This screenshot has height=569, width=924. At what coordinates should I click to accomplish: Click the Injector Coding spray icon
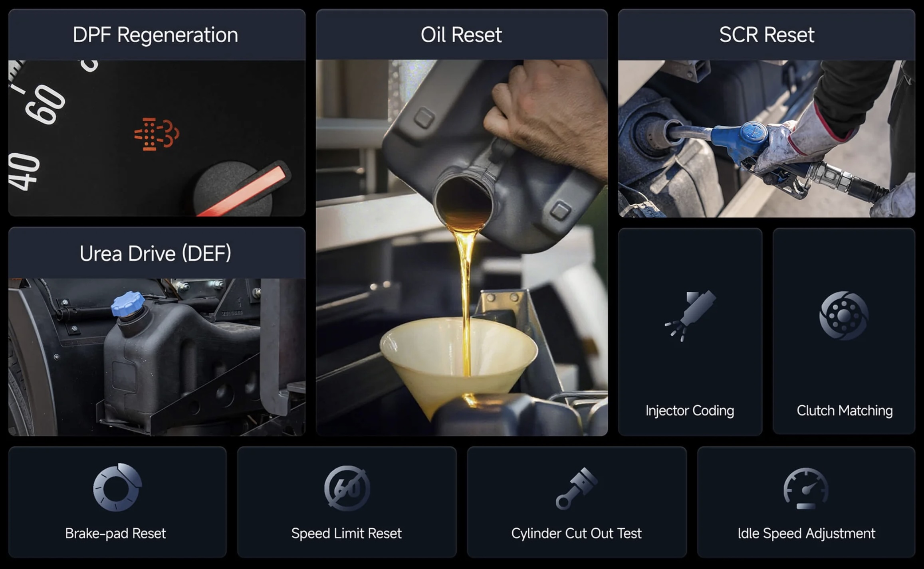(x=690, y=316)
